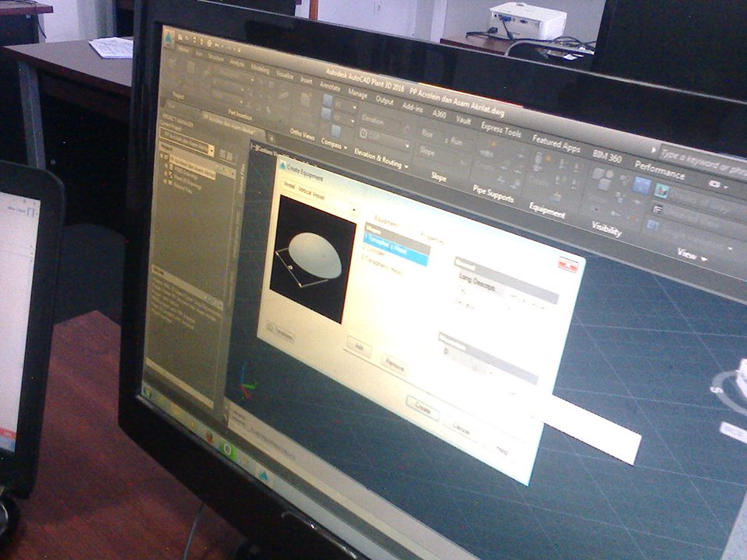Open the BIM 360 ribbon tab
The width and height of the screenshot is (747, 560).
click(607, 156)
